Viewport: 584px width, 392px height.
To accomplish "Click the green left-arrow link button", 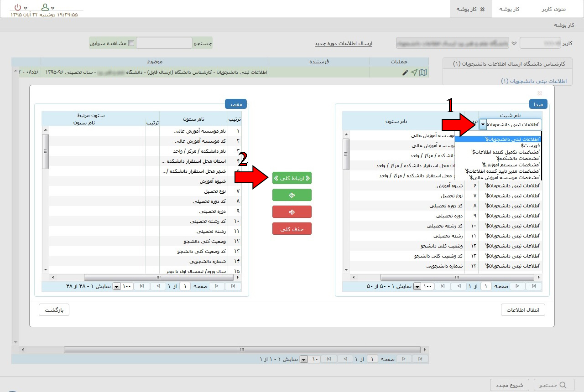I will [292, 195].
